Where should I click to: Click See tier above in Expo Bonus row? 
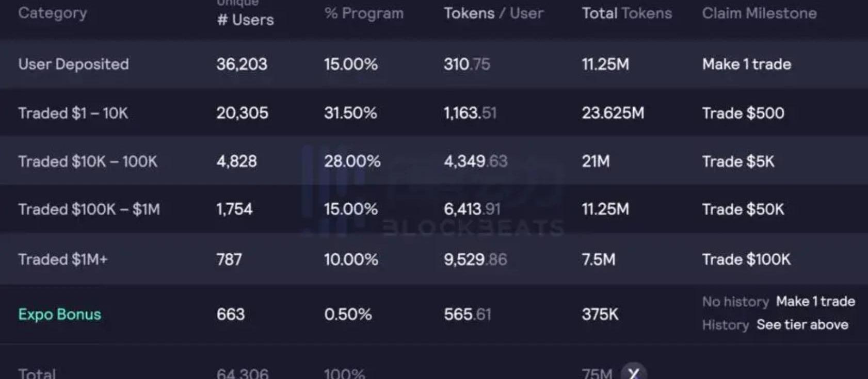pos(802,325)
